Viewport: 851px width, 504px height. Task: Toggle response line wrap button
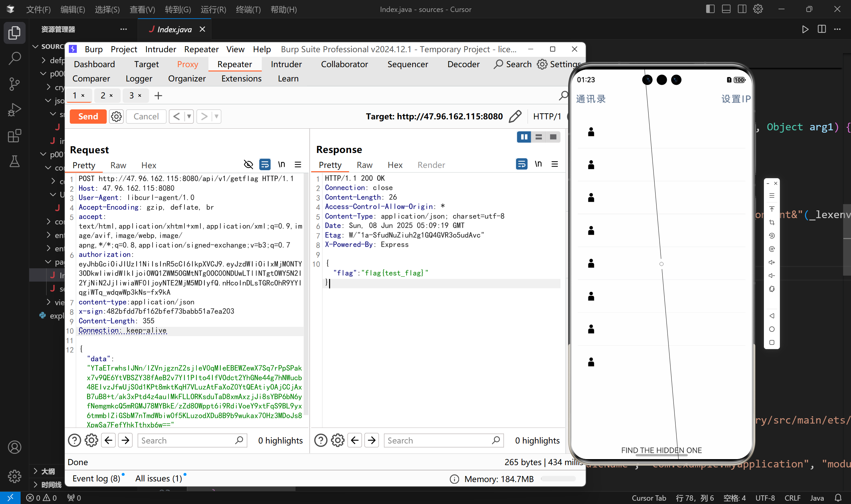[x=521, y=164]
